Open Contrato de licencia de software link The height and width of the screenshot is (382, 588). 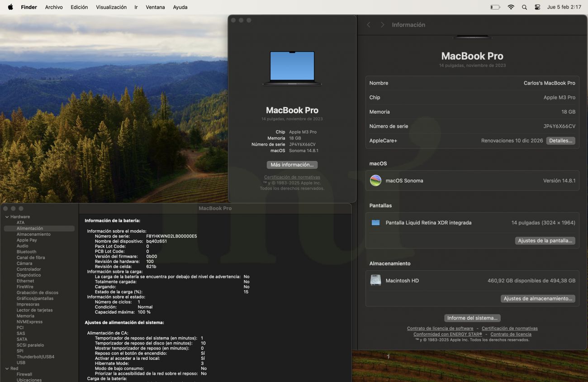440,329
